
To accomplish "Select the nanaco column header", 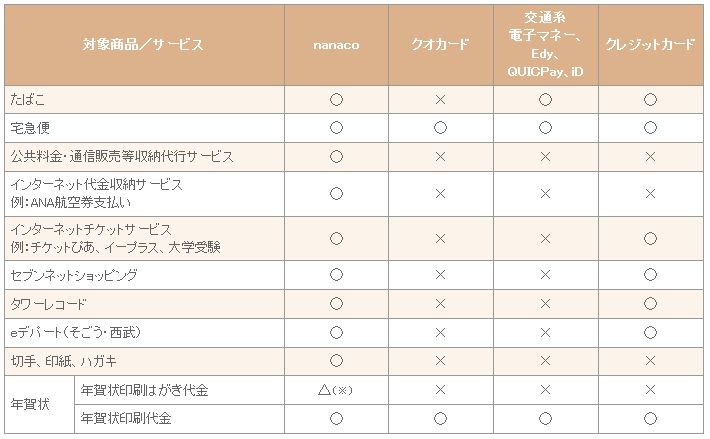I will pos(336,44).
